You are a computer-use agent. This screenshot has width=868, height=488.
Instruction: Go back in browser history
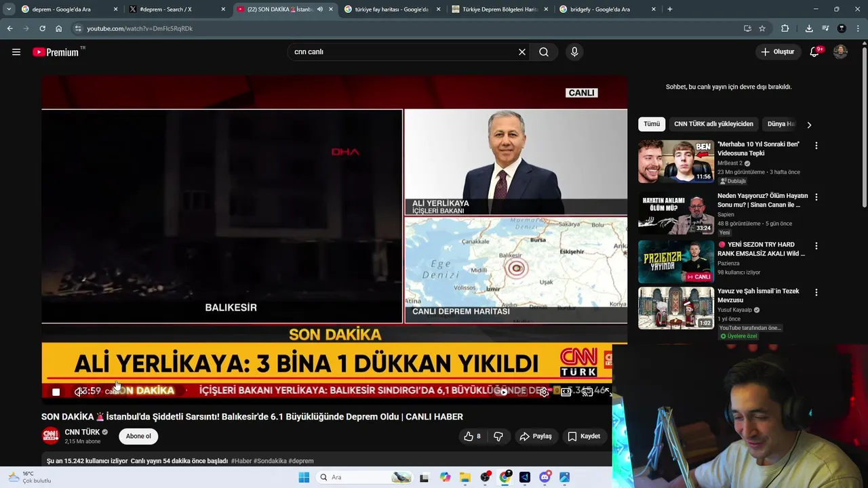tap(9, 28)
